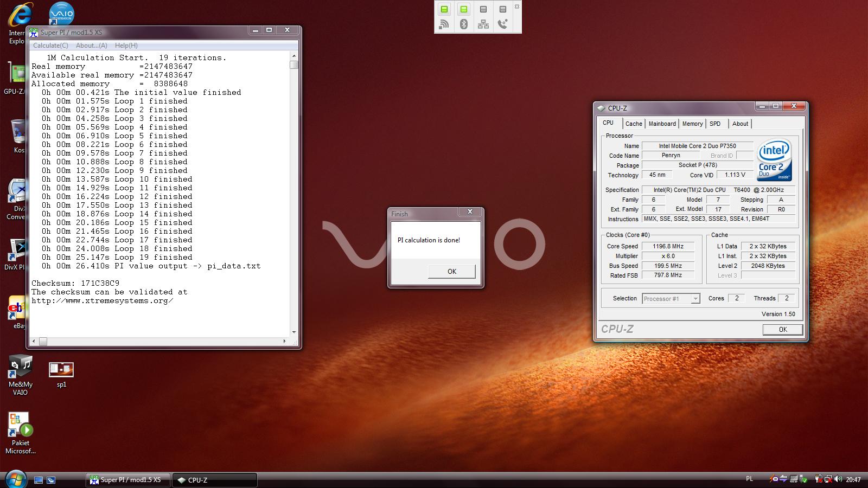868x488 pixels.
Task: Click Switch between windows in Quick Launch
Action: pos(51,480)
